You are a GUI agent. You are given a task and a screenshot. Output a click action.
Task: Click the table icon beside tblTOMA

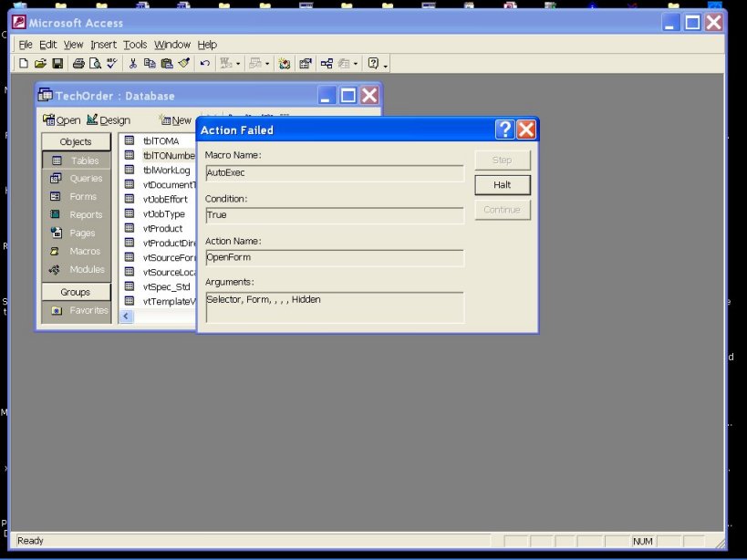(x=130, y=140)
